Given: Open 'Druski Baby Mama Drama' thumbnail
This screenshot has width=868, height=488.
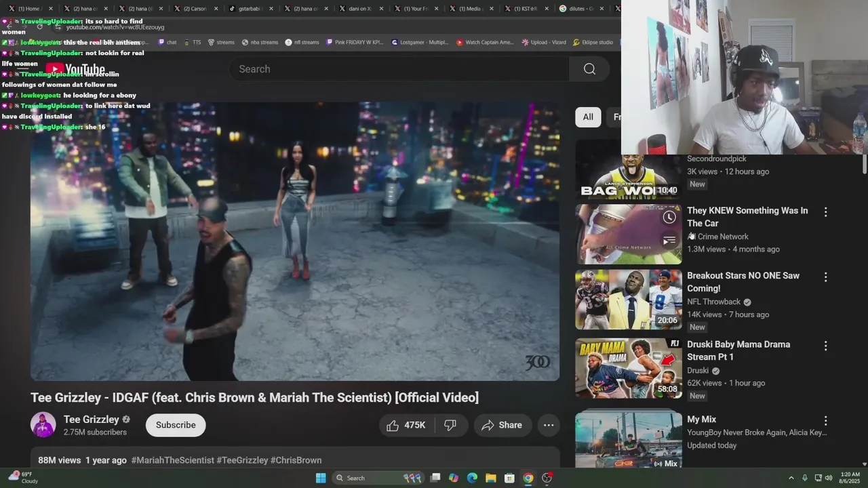Looking at the screenshot, I should [x=629, y=368].
